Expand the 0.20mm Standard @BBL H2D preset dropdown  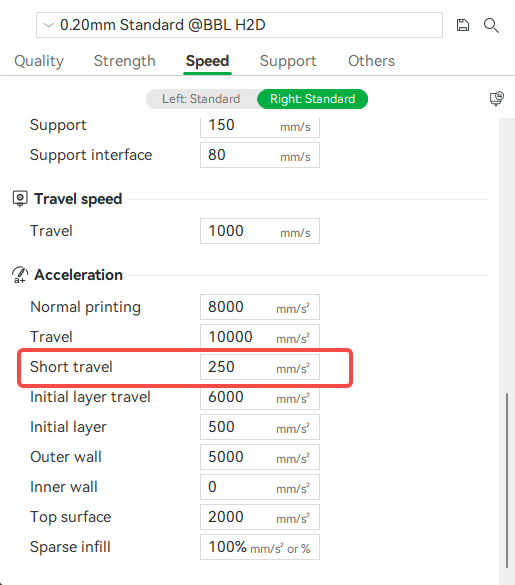(239, 25)
